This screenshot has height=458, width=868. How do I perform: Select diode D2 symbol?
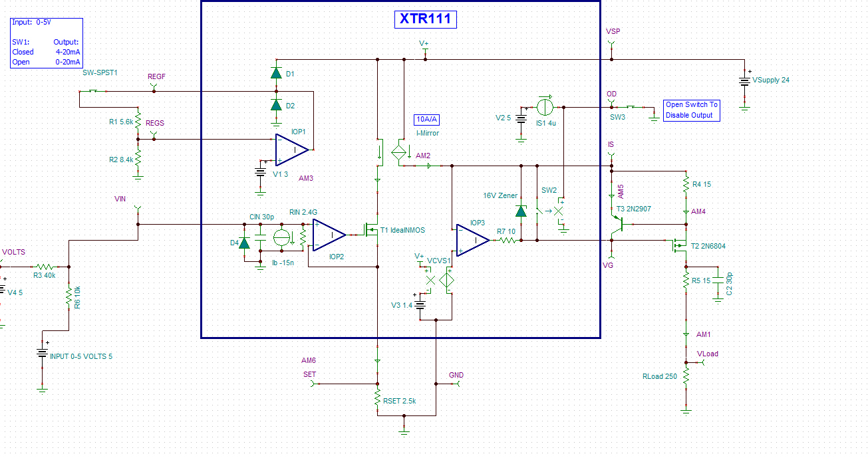pyautogui.click(x=276, y=105)
